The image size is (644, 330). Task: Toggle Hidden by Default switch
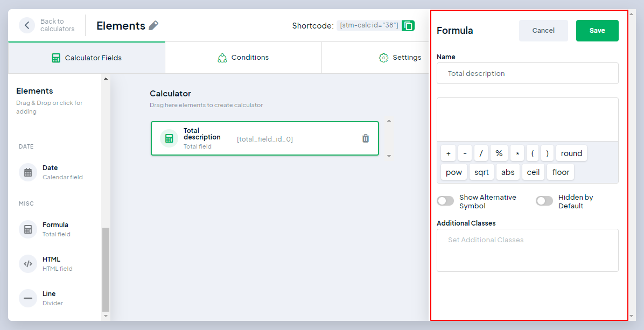point(544,201)
